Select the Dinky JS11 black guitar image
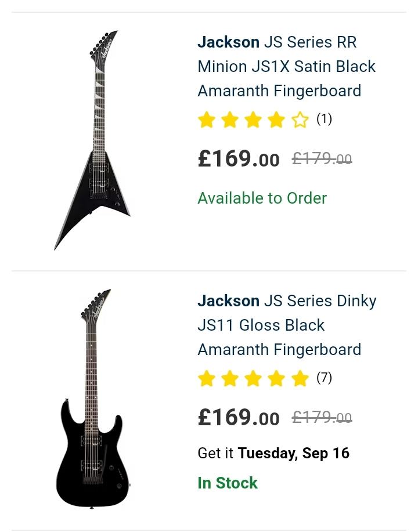This screenshot has height=532, width=418. tap(92, 399)
